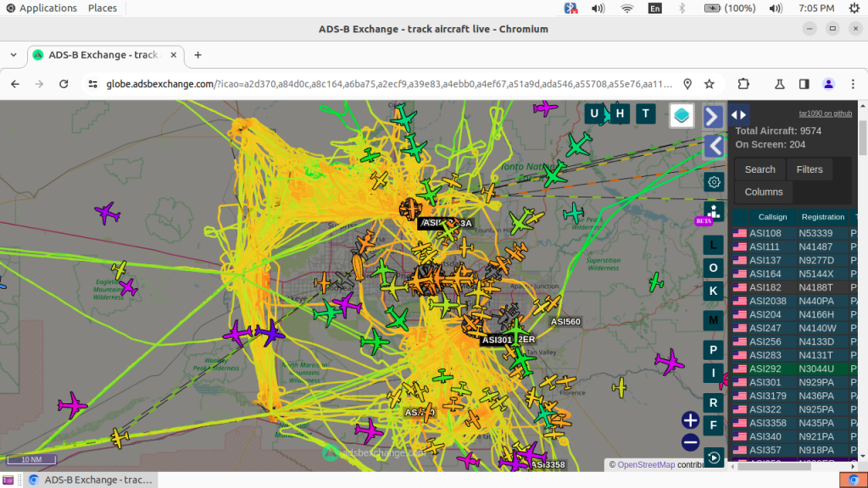View site information icon in address bar
This screenshot has width=868, height=488.
click(x=93, y=84)
